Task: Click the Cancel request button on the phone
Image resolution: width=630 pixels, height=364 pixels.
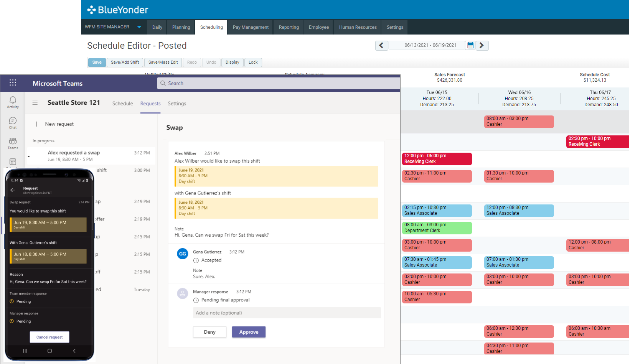Action: pyautogui.click(x=49, y=337)
